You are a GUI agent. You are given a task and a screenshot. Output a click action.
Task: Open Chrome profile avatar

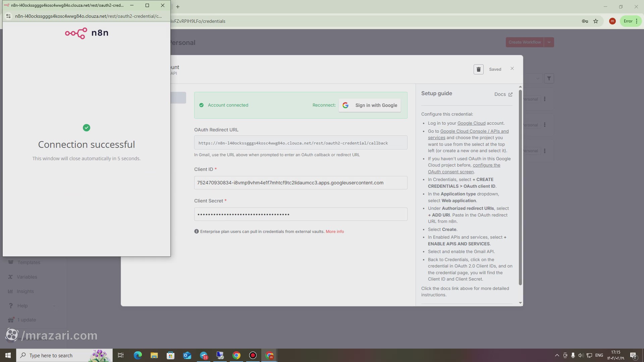(x=612, y=21)
